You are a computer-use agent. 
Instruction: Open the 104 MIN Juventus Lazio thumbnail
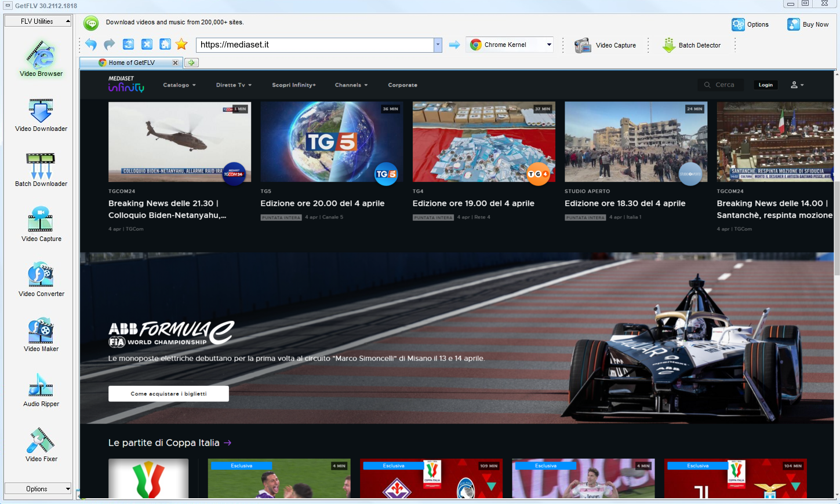[x=735, y=479]
